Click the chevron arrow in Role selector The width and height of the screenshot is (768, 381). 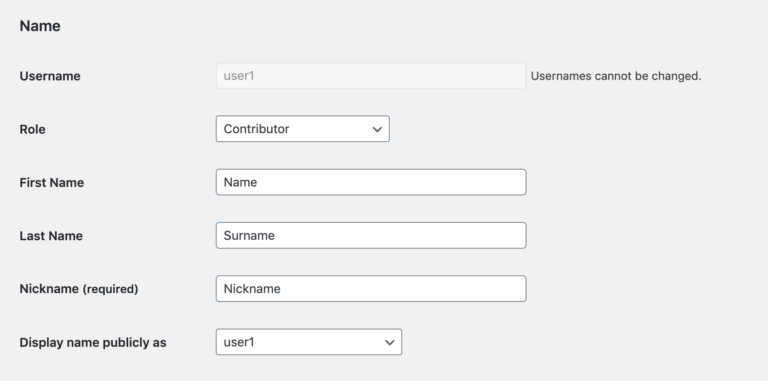[x=377, y=129]
